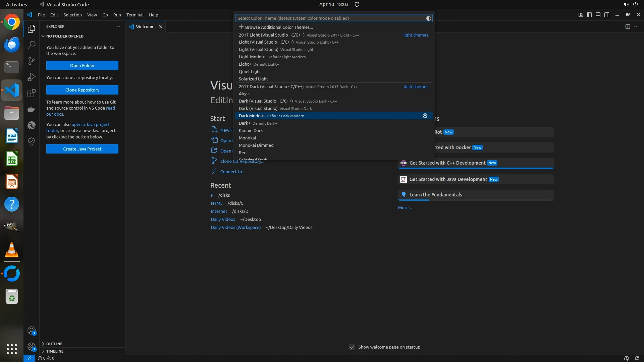644x362 pixels.
Task: Toggle the Primary Side Bar layout icon
Action: click(589, 15)
